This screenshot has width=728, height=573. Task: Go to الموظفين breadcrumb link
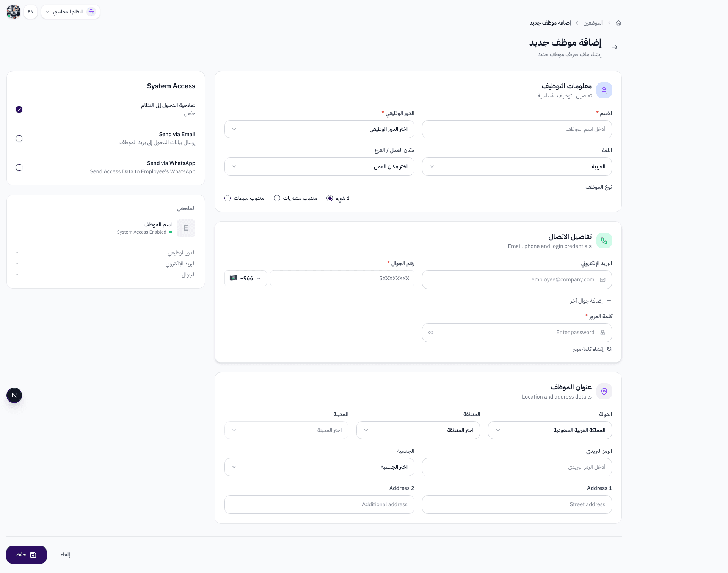pyautogui.click(x=593, y=23)
